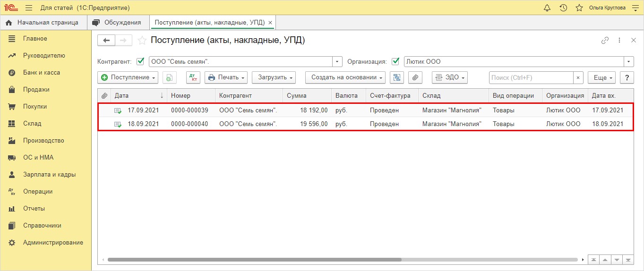Screen dimensions: 644x271
Task: Sort by the Дата column header
Action: click(x=139, y=95)
